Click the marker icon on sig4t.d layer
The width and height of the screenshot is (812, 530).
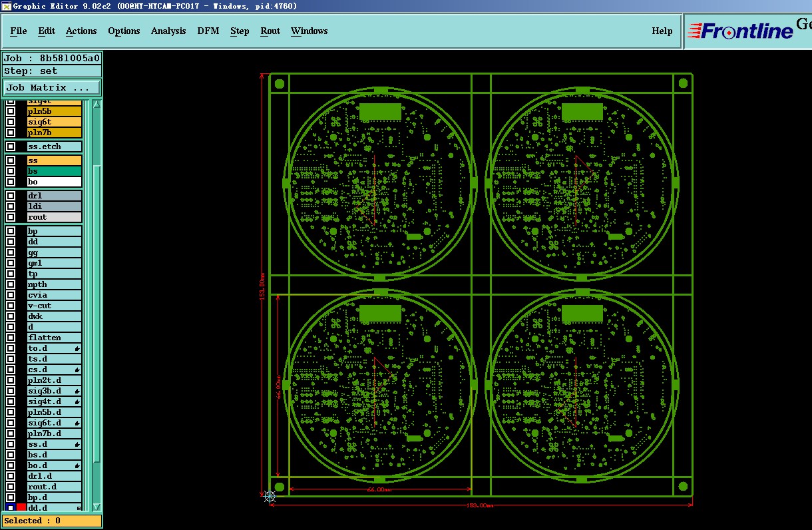77,401
